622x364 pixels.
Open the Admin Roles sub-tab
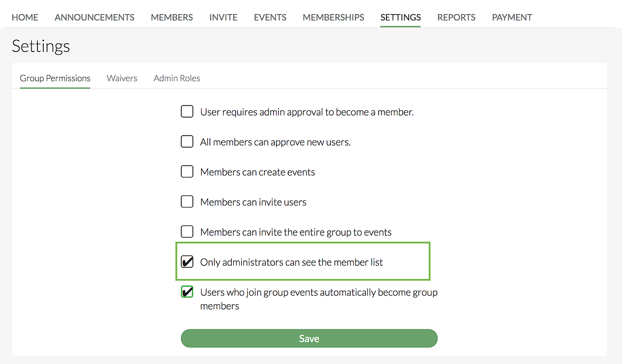(177, 78)
